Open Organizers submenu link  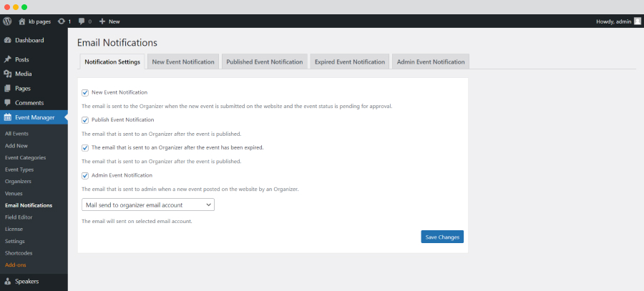(18, 182)
